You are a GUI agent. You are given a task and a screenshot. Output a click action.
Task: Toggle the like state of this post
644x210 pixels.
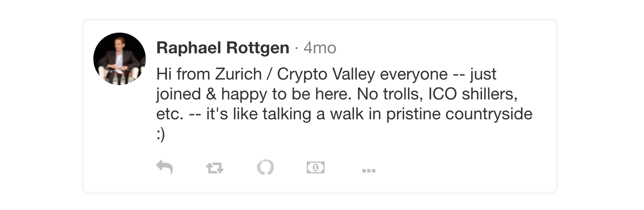265,167
